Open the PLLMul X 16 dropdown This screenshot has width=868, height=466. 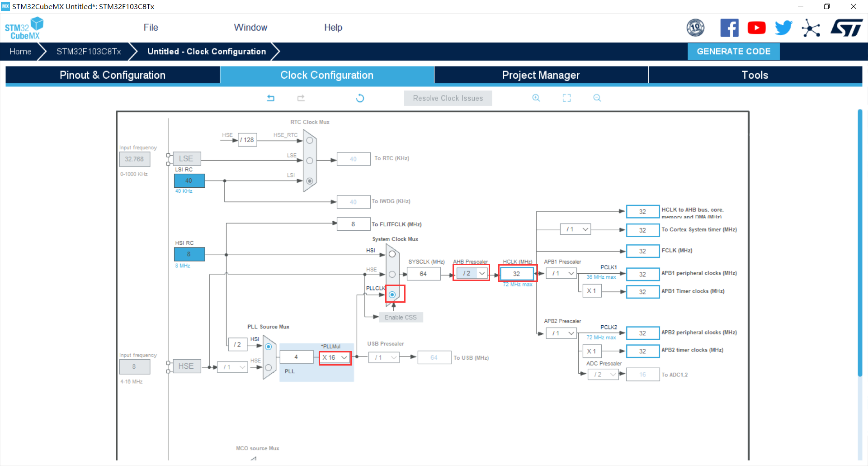point(335,357)
